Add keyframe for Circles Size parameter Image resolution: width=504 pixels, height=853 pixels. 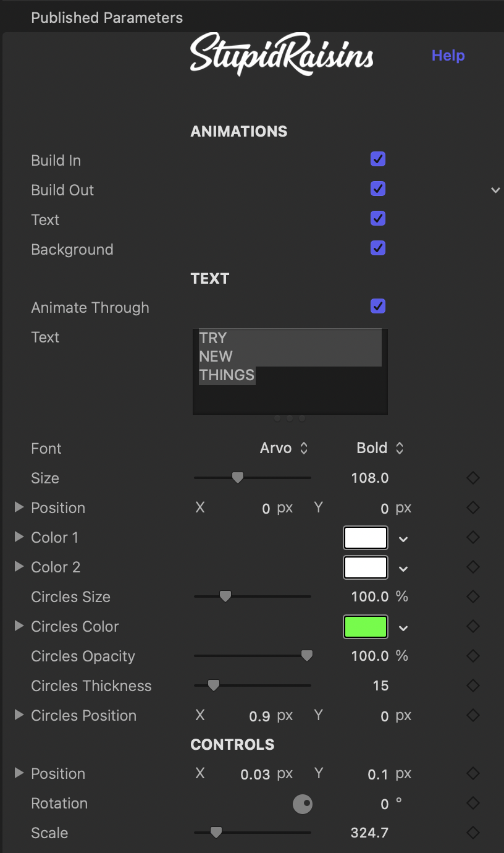(x=473, y=596)
